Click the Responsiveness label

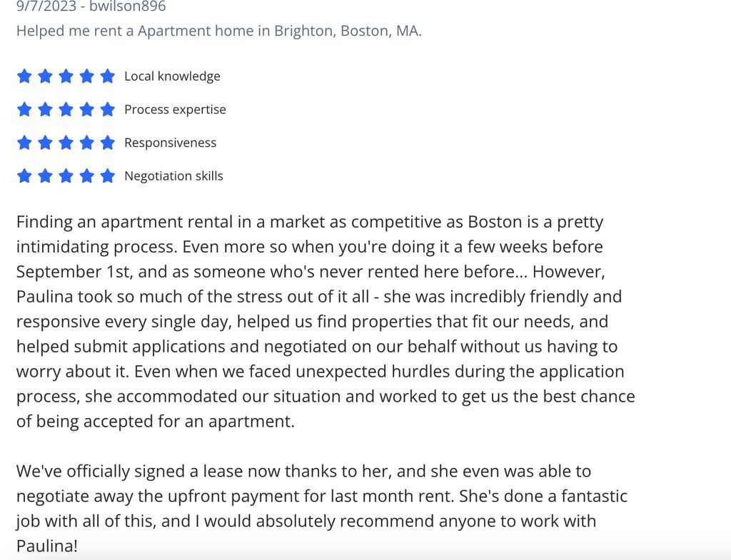tap(170, 143)
